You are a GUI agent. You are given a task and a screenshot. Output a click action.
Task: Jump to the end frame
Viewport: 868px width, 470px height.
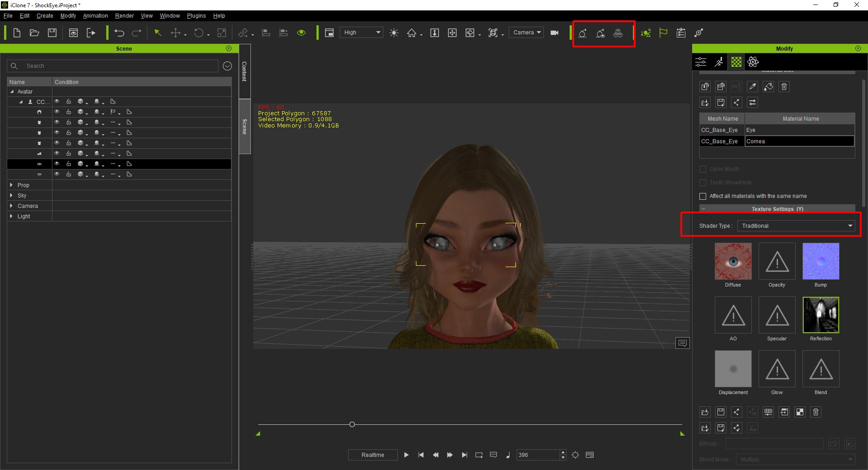464,455
